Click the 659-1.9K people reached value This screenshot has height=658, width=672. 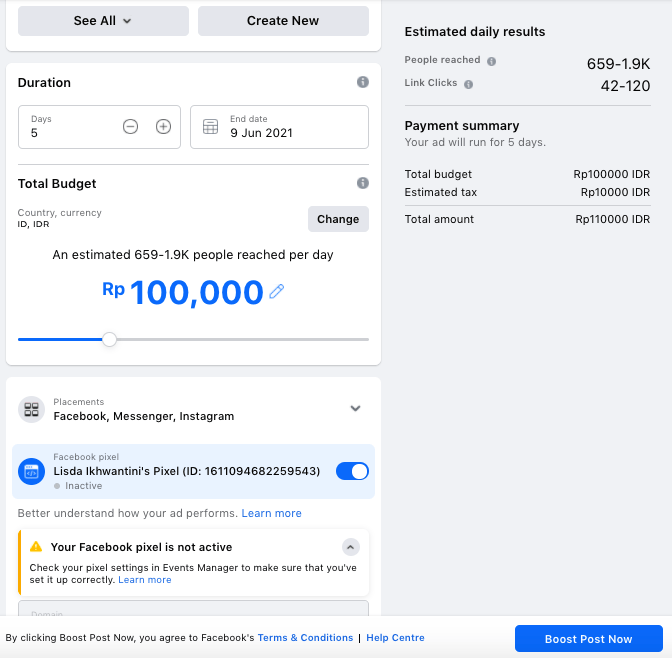pos(618,64)
